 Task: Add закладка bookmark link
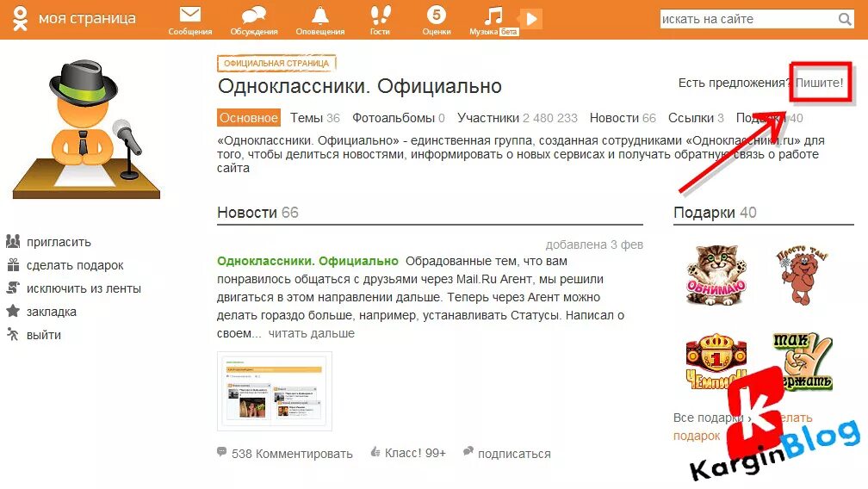52,312
